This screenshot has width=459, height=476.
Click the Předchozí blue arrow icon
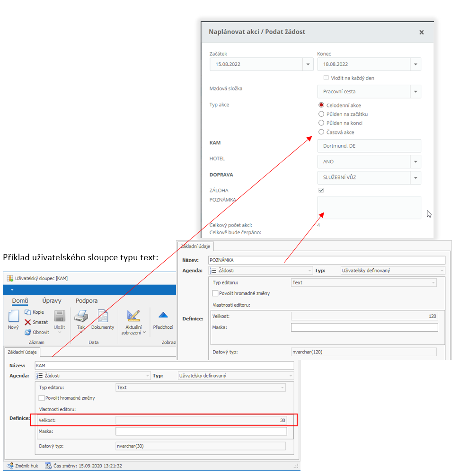[x=163, y=315]
